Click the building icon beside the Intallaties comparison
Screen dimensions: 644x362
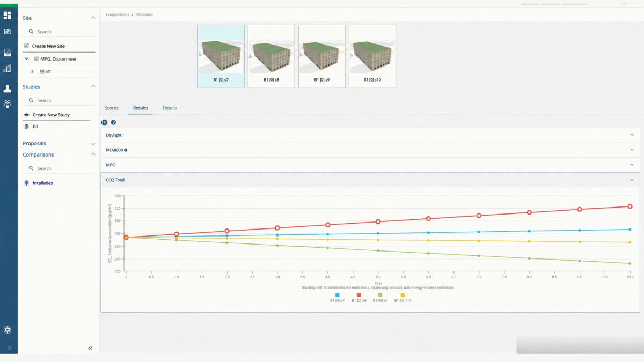click(27, 183)
